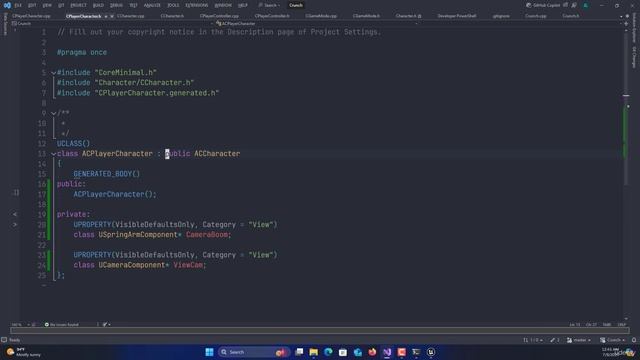The width and height of the screenshot is (640, 360).
Task: Collapse the class definition on line 13
Action: click(x=53, y=154)
